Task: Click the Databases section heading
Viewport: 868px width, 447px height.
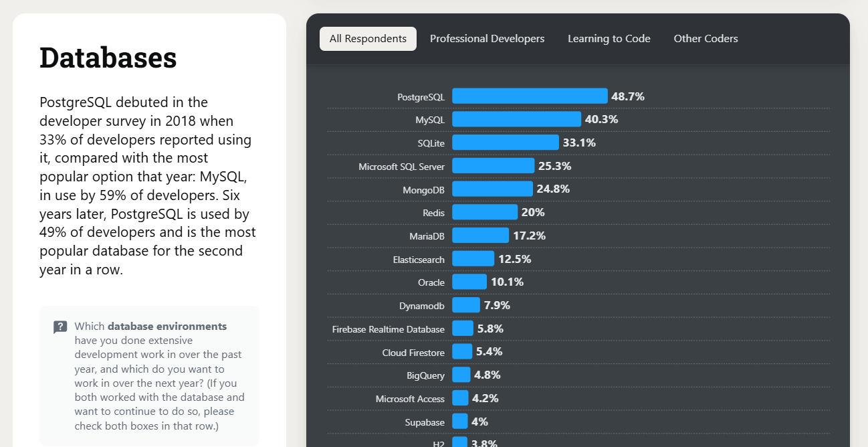Action: point(108,58)
